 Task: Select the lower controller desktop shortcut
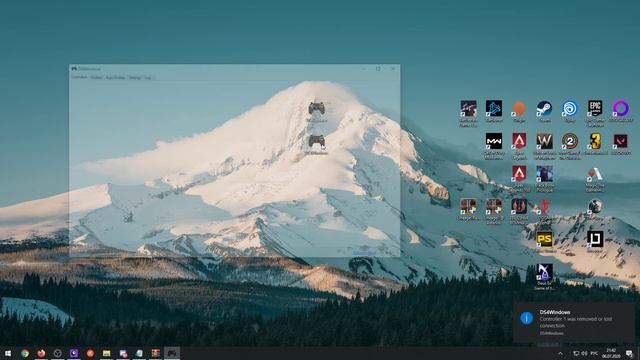pos(317,142)
